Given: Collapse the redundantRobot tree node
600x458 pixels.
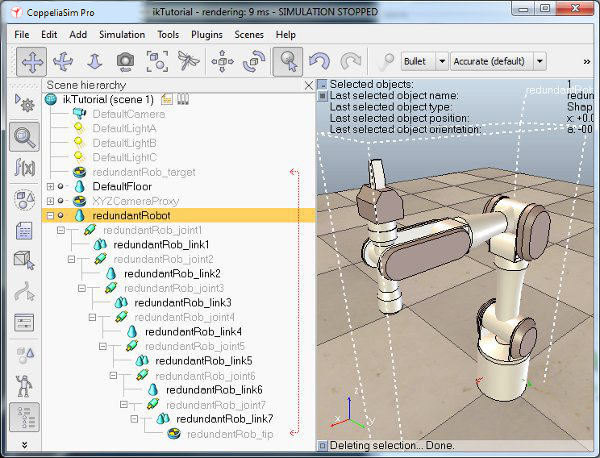Looking at the screenshot, I should pos(51,215).
